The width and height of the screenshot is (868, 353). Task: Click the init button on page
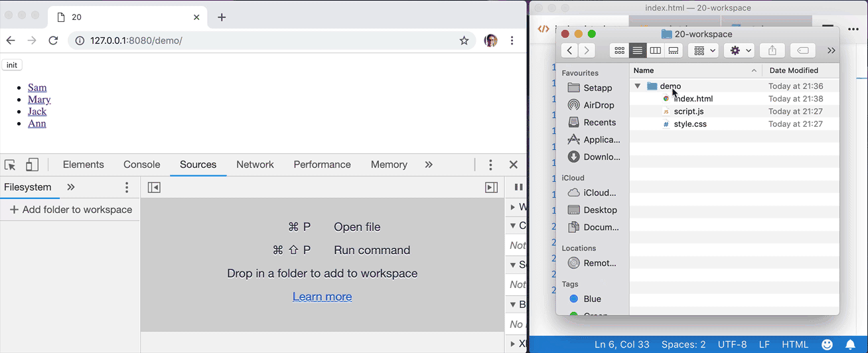[x=12, y=65]
